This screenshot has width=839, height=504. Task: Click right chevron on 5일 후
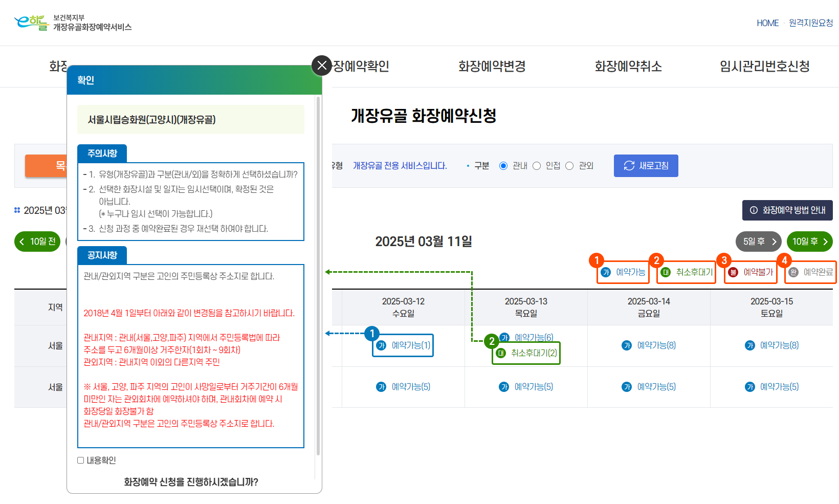pos(774,242)
